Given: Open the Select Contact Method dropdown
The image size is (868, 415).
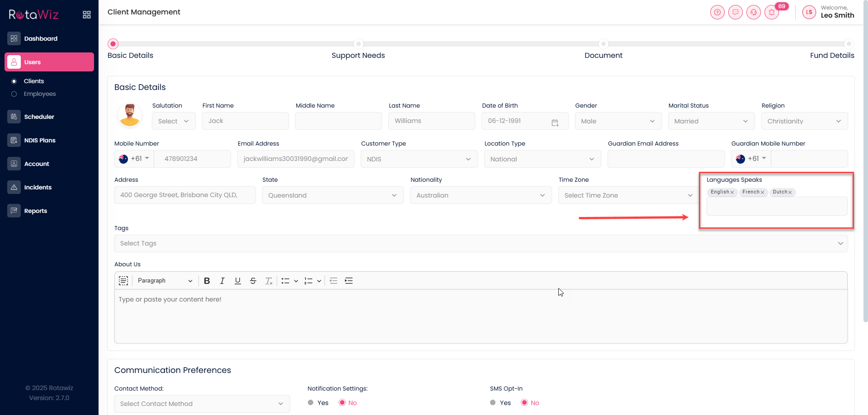Looking at the screenshot, I should (202, 404).
